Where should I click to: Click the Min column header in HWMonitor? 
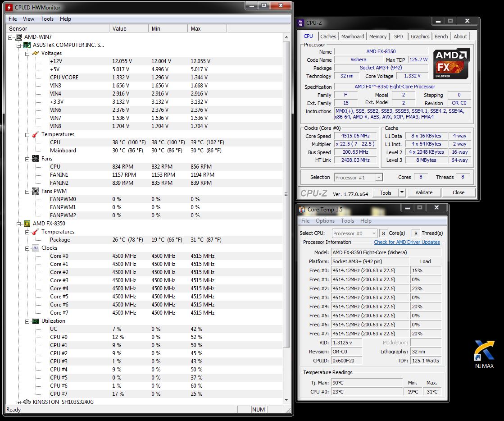click(168, 29)
